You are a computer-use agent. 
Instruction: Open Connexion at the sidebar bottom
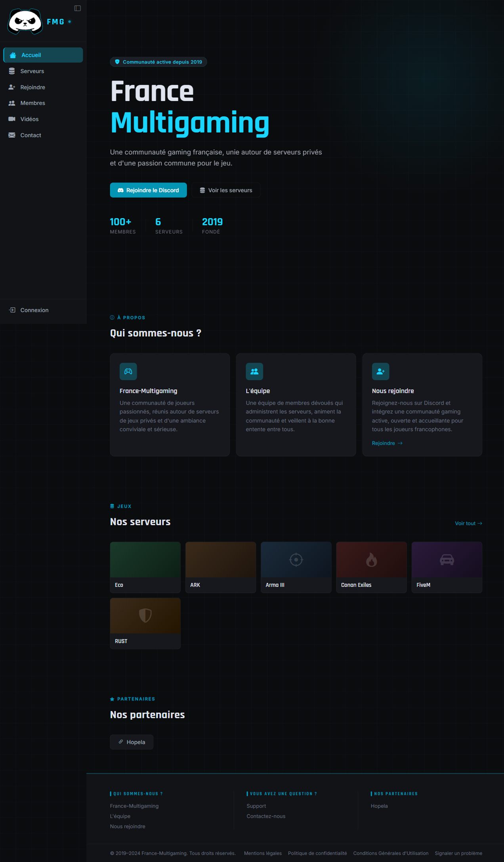tap(43, 310)
